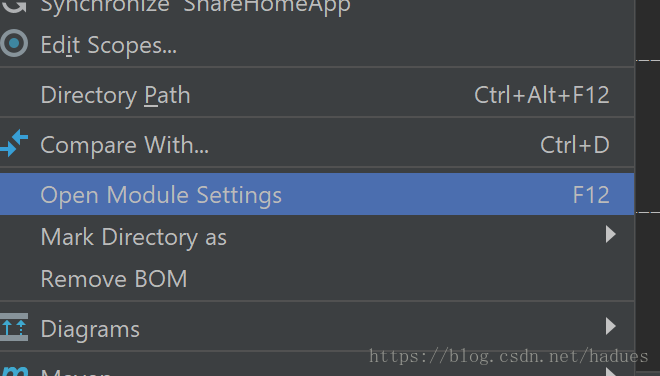Click the Maven 'm' icon
Viewport: 660px width, 376px height.
[x=14, y=371]
